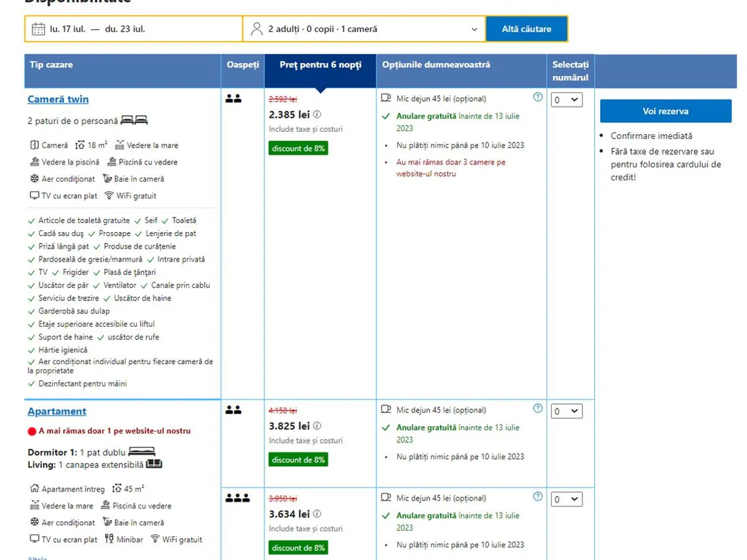The width and height of the screenshot is (747, 560).
Task: Click help question mark for Camera twin options
Action: (x=538, y=97)
